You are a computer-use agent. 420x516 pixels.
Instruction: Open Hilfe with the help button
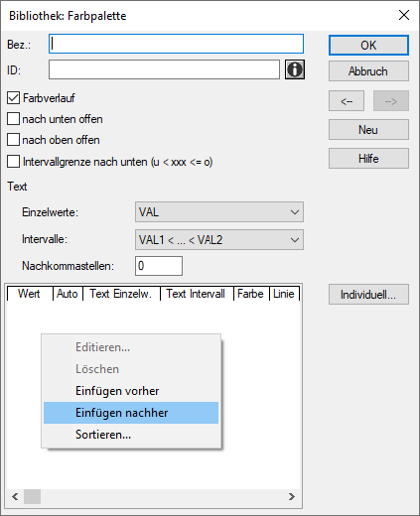point(368,159)
